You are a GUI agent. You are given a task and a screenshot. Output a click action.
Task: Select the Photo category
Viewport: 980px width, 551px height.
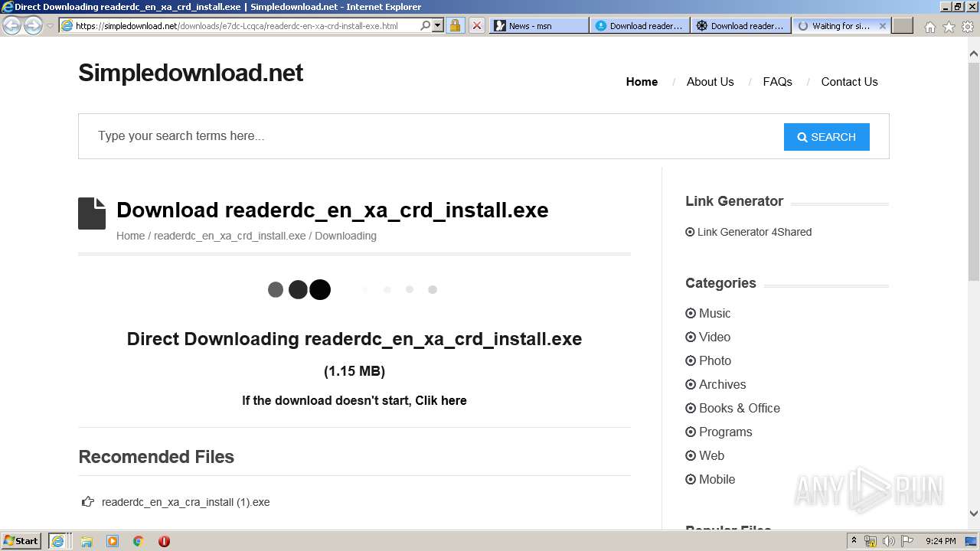[x=715, y=360]
